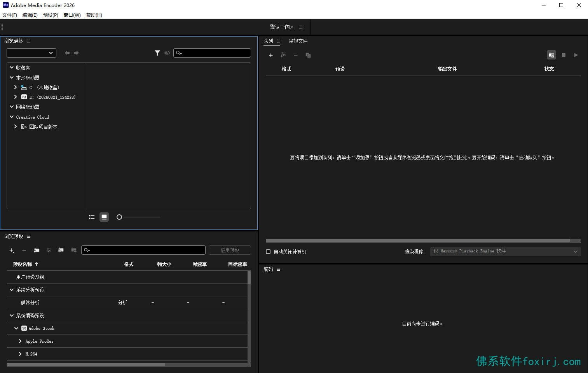Collapse the 本地驱动器 tree node
This screenshot has height=373, width=588.
click(x=12, y=77)
